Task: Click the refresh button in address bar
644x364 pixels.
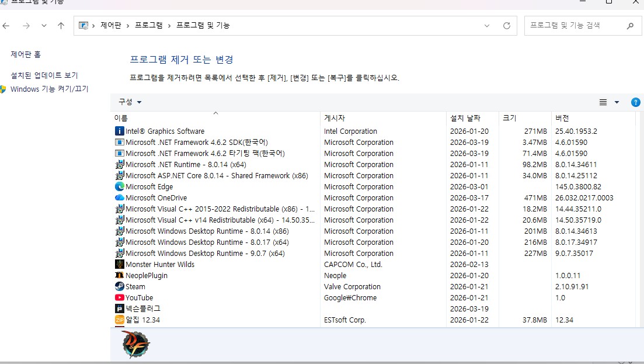Action: (506, 26)
